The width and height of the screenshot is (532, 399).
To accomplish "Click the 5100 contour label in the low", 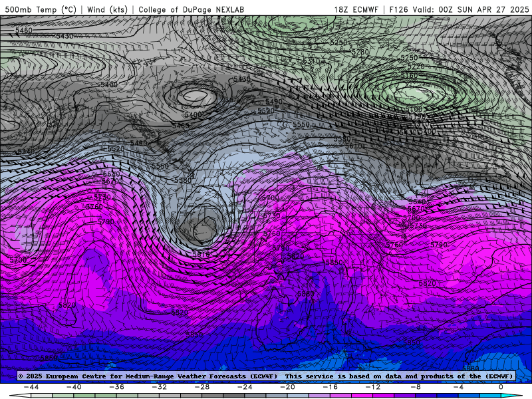I will (x=414, y=109).
